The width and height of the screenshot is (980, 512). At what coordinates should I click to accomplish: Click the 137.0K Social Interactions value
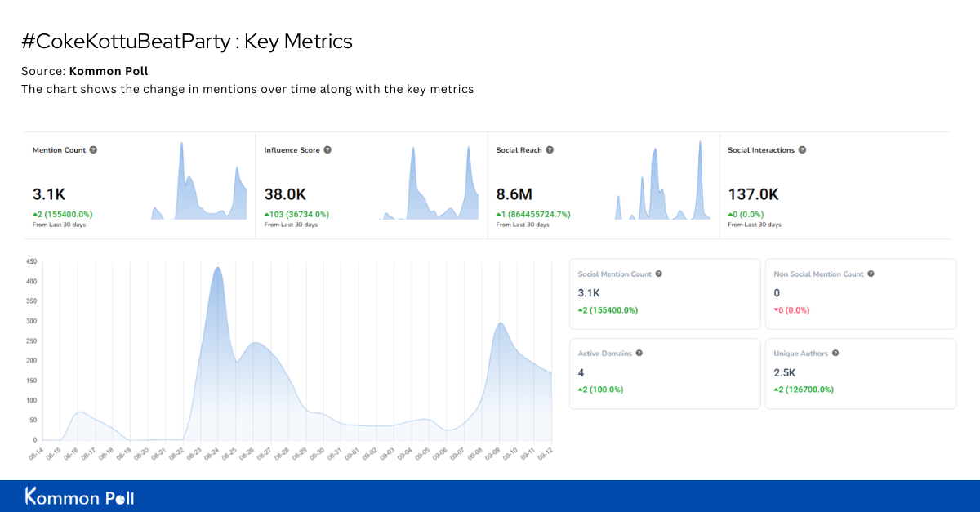pyautogui.click(x=753, y=194)
